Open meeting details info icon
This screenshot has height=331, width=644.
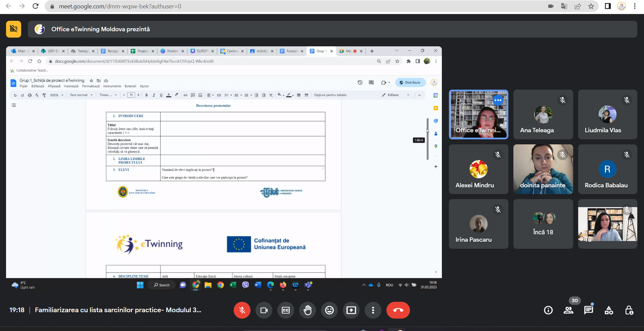pyautogui.click(x=548, y=310)
